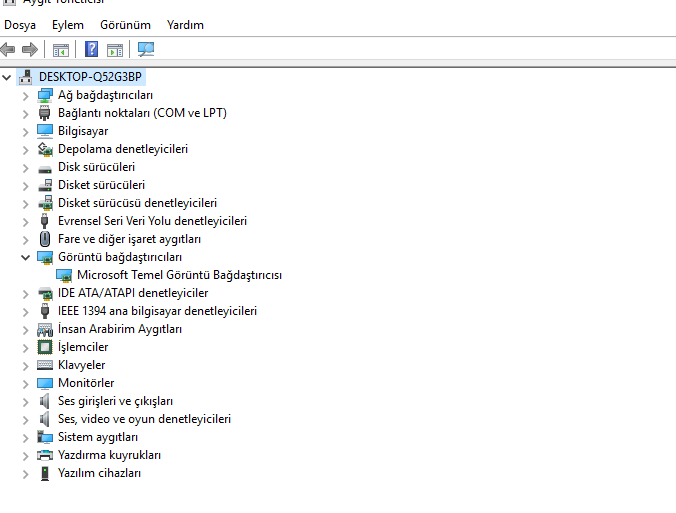Click the IDE ATA/ATAPI denetleyiciler icon
676x513 pixels.
click(45, 294)
